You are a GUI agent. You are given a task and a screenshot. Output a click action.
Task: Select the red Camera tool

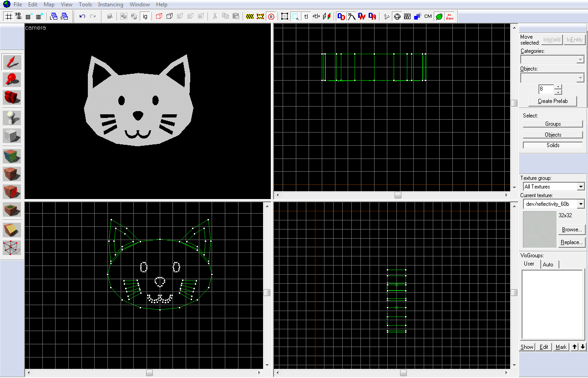12,97
